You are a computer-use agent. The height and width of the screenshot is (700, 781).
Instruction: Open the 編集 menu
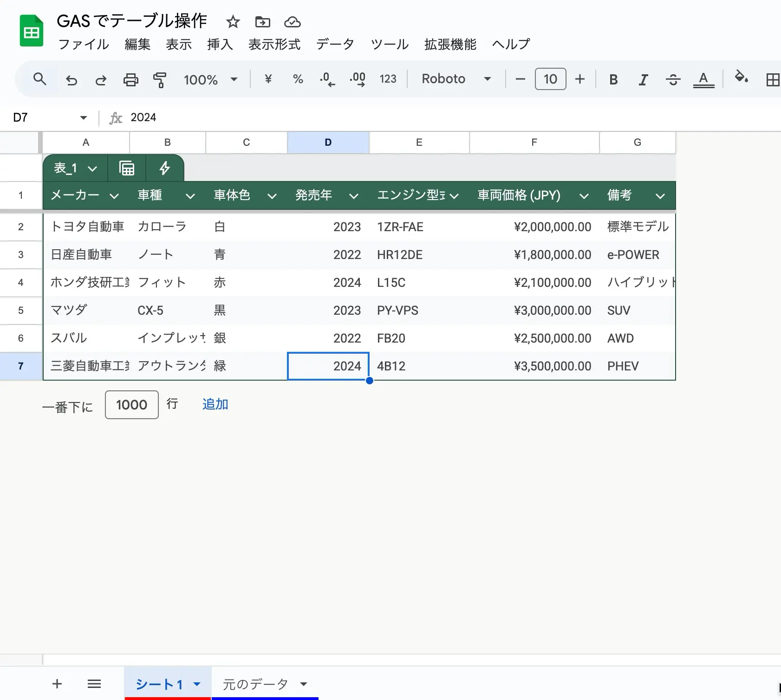137,44
